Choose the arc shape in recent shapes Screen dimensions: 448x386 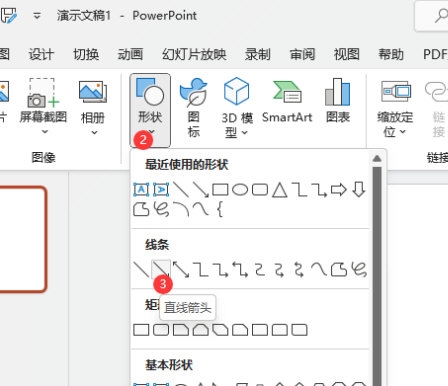coord(182,210)
